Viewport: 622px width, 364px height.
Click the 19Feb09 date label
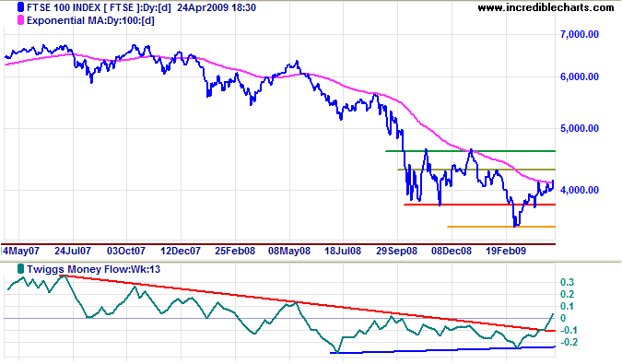pyautogui.click(x=506, y=251)
